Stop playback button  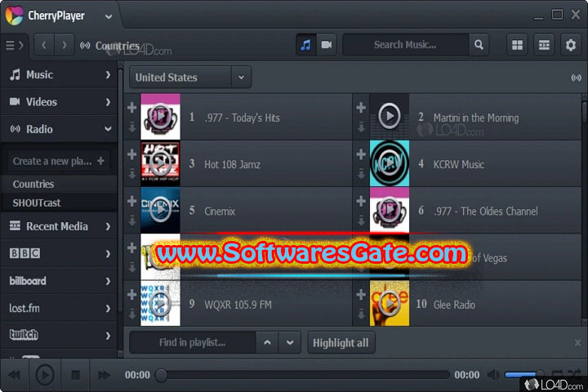75,375
